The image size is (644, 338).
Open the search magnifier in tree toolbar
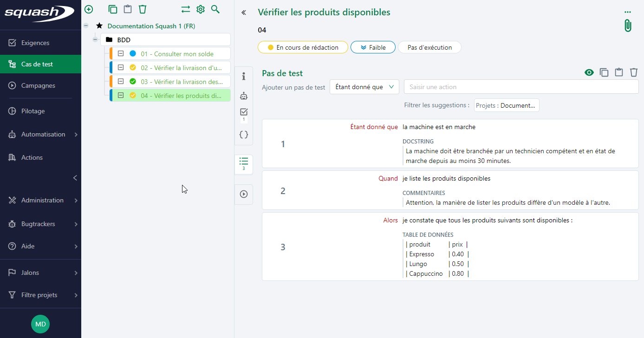click(215, 9)
